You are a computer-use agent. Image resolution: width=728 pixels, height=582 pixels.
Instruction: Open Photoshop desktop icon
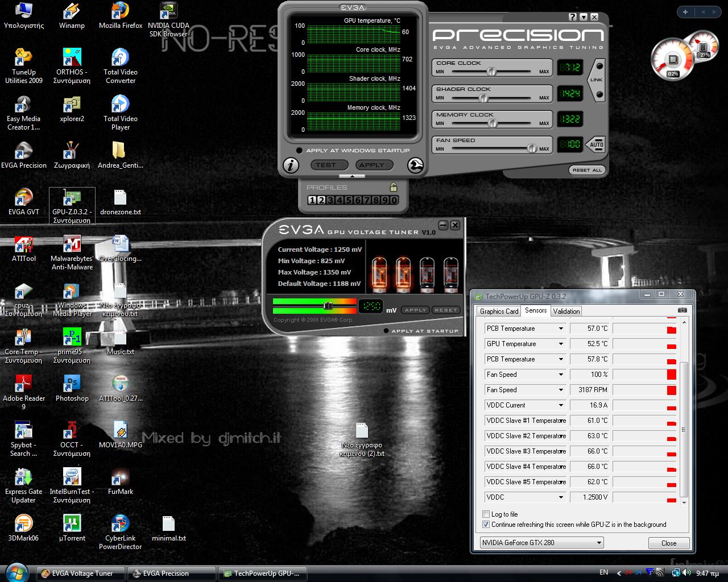click(72, 389)
